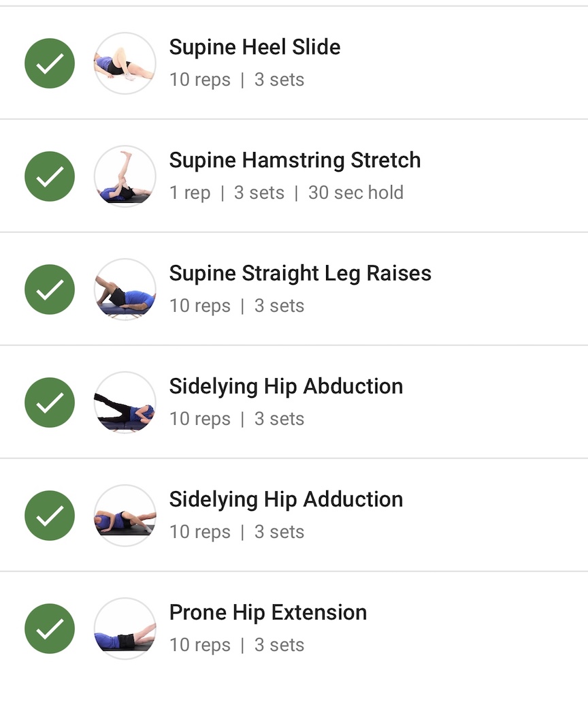This screenshot has height=726, width=588.
Task: Open the Supine Heel Slide exercise thumbnail
Action: [125, 63]
